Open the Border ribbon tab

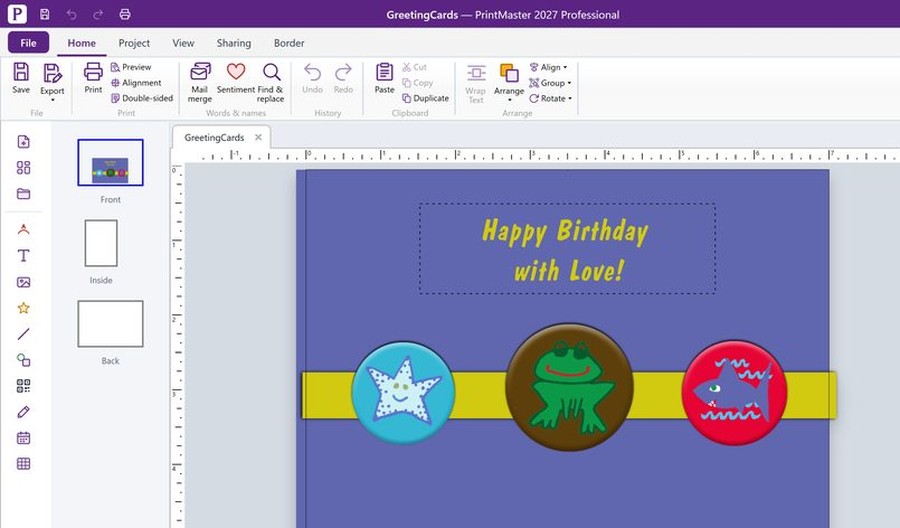pyautogui.click(x=289, y=43)
